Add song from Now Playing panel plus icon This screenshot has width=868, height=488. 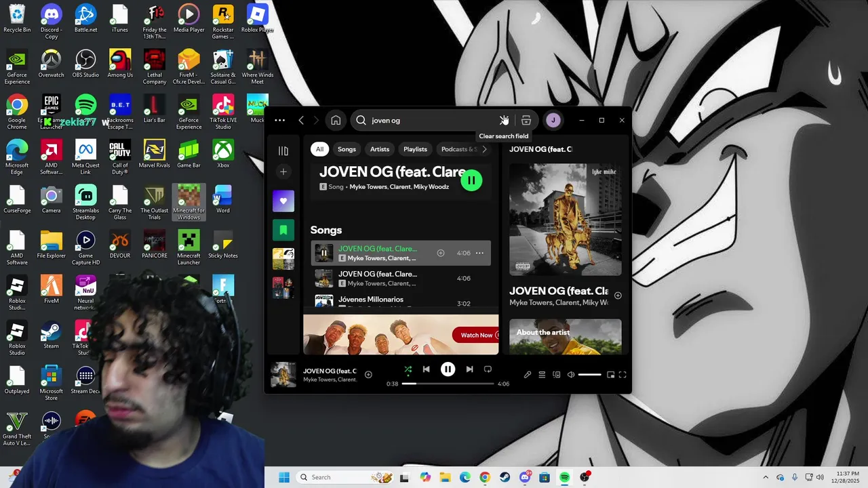coord(617,296)
